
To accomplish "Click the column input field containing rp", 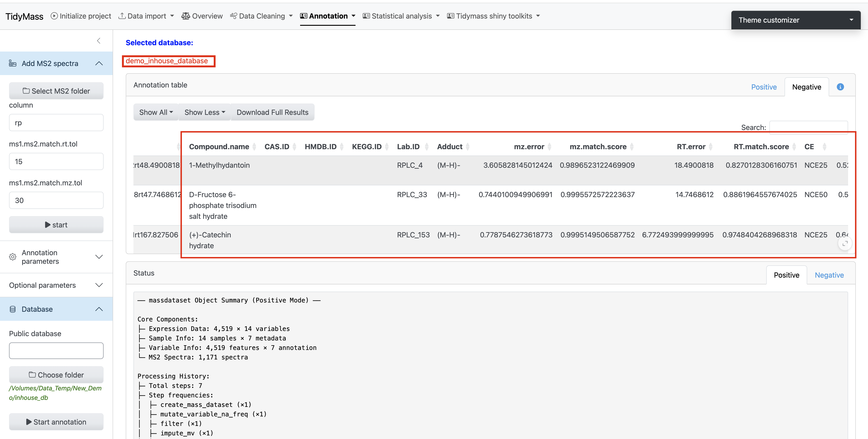I will pos(56,123).
